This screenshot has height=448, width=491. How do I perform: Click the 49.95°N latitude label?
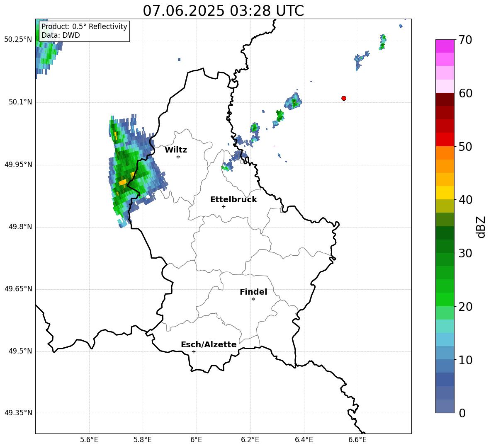coord(18,164)
